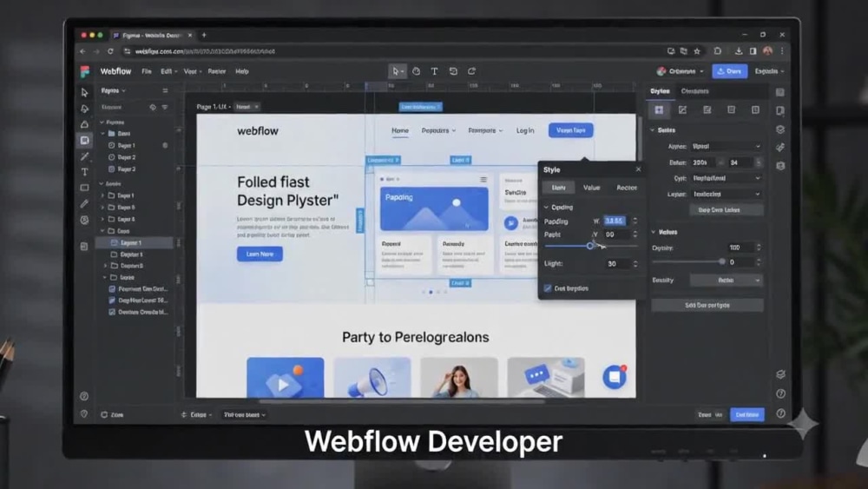This screenshot has width=868, height=489.
Task: Click the redo arrow in top toolbar
Action: (471, 71)
